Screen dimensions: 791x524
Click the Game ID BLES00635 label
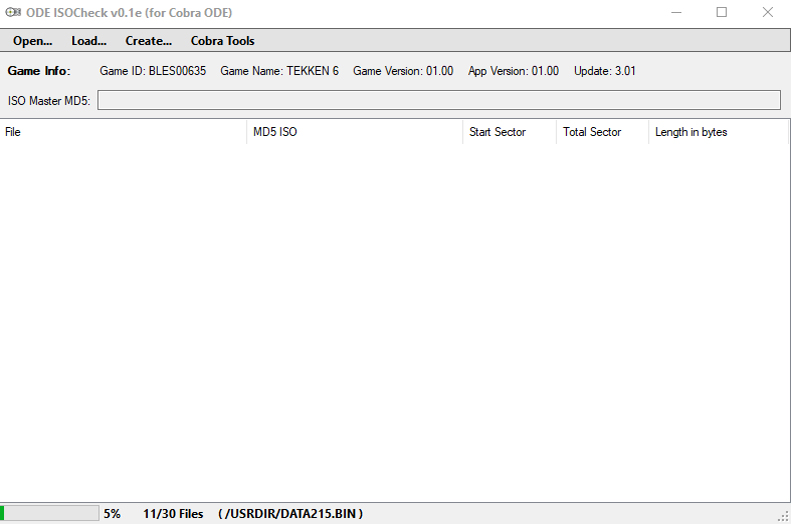coord(153,71)
